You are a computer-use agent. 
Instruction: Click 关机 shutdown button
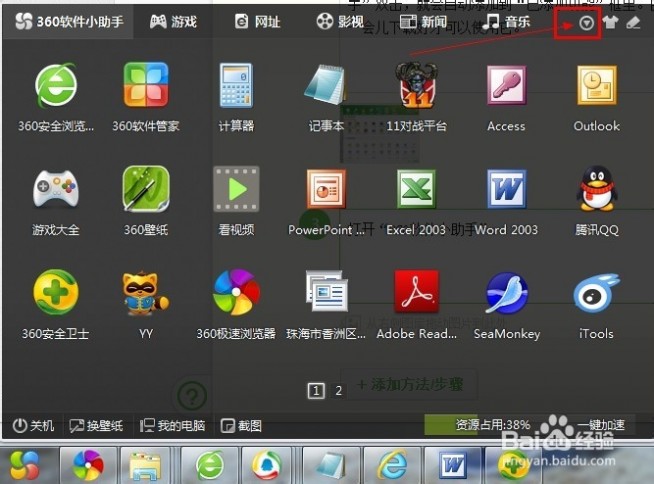pyautogui.click(x=33, y=426)
